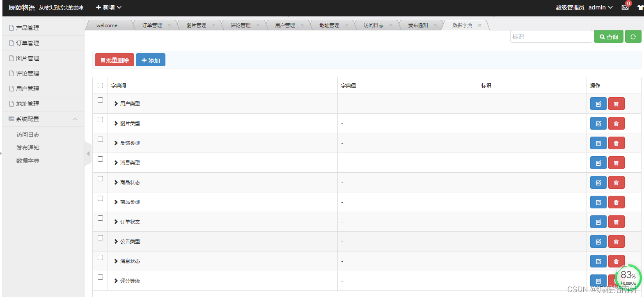Switch to the 访问日志 tab
The image size is (644, 297).
click(374, 25)
